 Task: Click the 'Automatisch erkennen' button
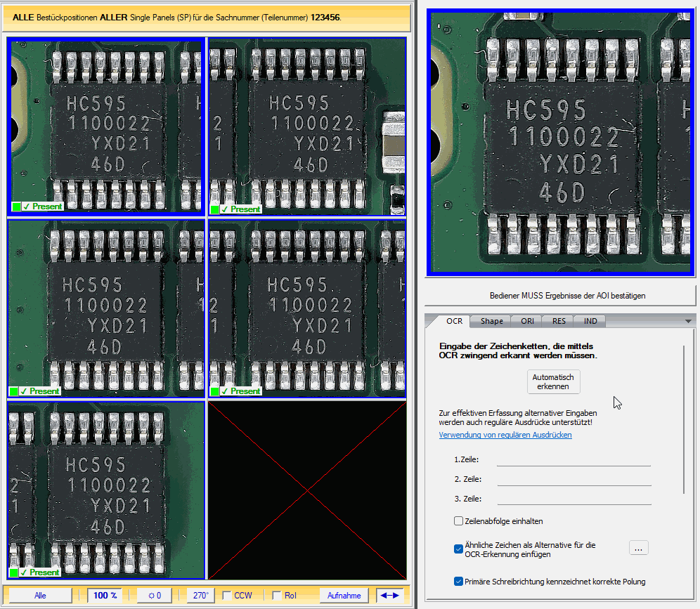(x=553, y=382)
